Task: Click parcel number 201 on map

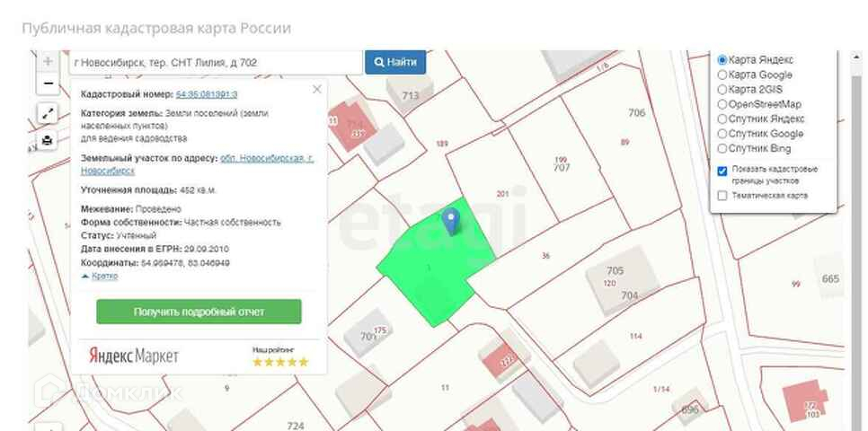Action: (502, 194)
